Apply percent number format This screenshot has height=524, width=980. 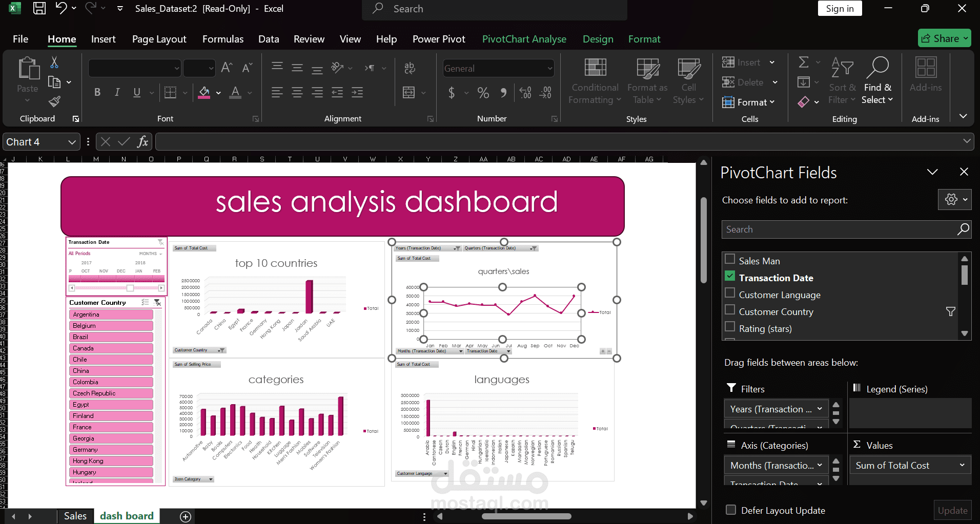coord(482,93)
